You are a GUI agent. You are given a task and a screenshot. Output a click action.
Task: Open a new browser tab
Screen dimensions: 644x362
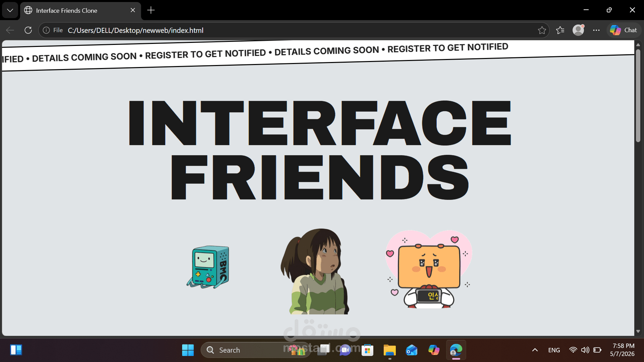point(151,10)
